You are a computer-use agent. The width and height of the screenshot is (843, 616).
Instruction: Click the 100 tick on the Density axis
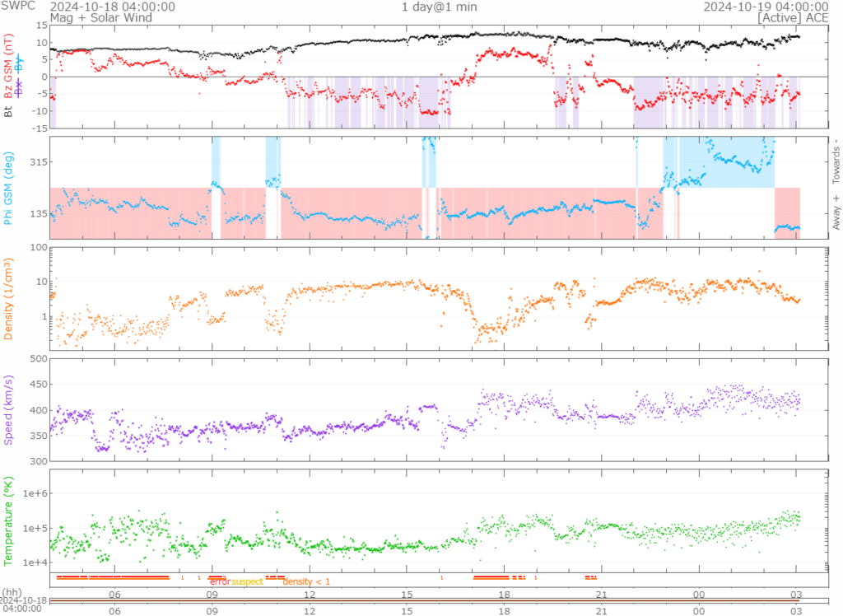click(39, 248)
